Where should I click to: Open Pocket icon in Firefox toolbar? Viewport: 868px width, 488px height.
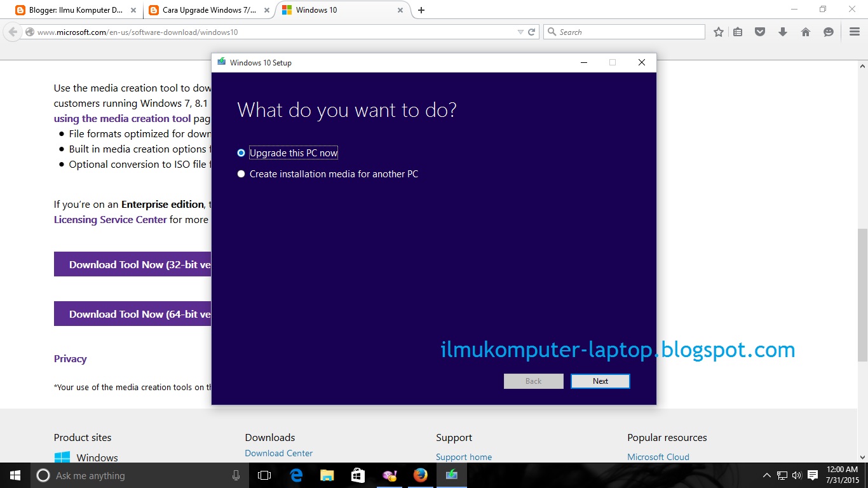(760, 32)
